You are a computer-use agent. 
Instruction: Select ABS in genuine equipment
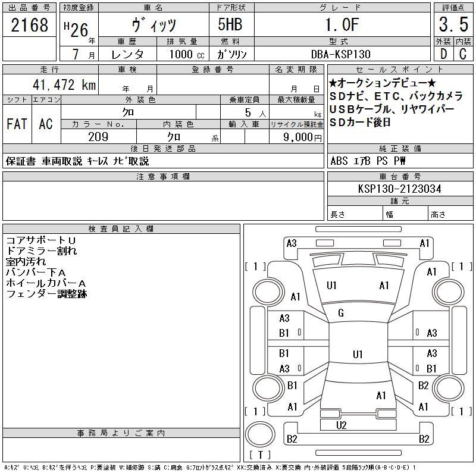click(339, 161)
